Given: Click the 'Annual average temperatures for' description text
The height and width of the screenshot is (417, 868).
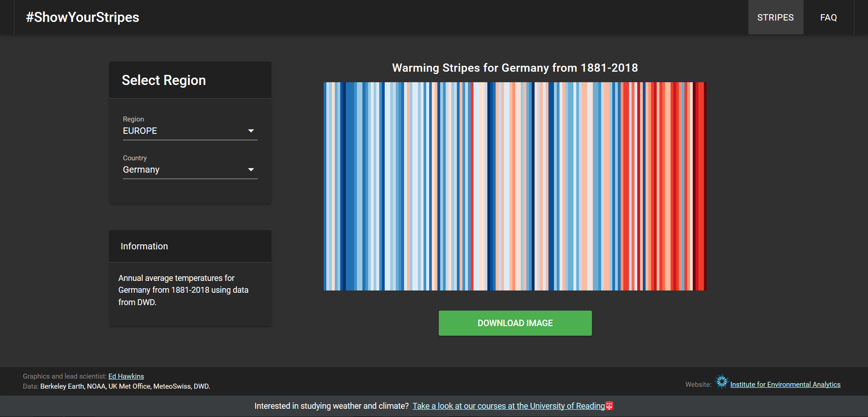Looking at the screenshot, I should pos(176,278).
